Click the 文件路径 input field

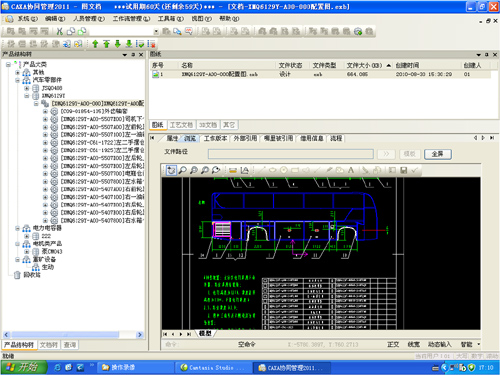[291, 154]
